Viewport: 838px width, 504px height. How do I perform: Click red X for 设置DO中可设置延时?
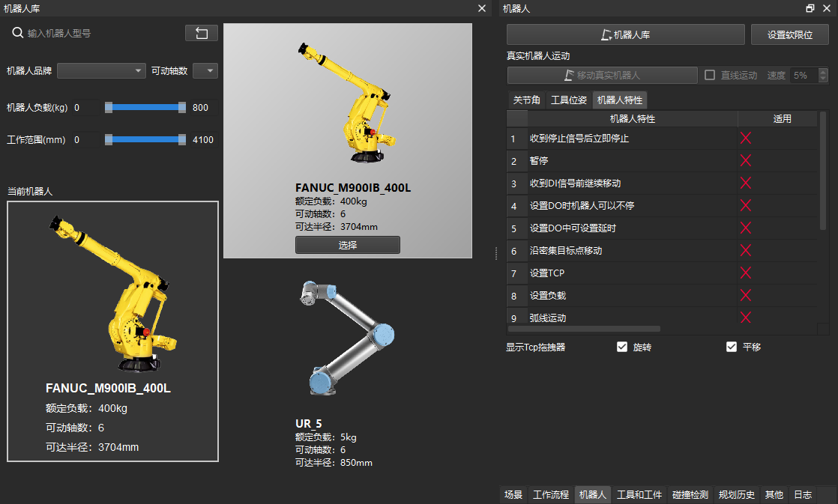pos(746,228)
